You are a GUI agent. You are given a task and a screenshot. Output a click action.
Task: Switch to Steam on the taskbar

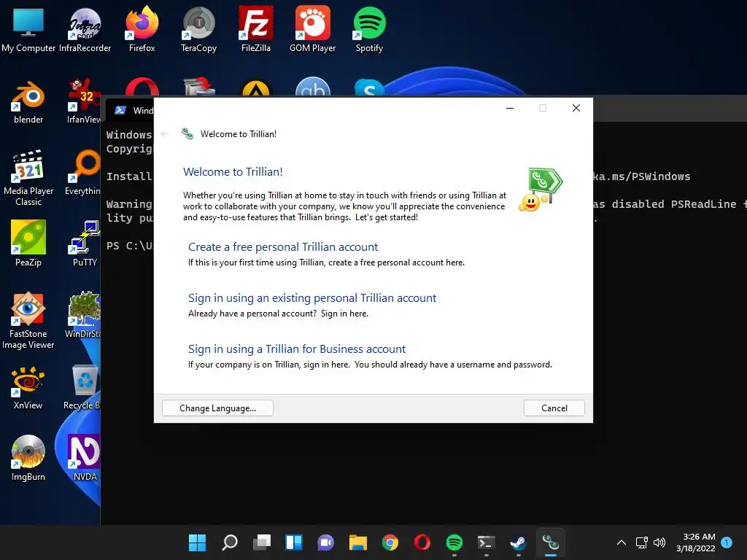coord(519,542)
